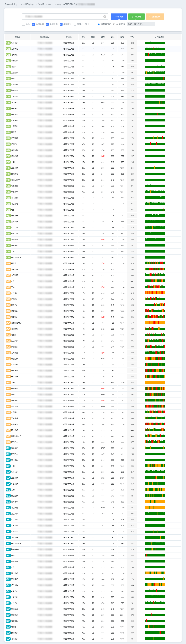The height and width of the screenshot is (644, 186).
Task: Click the 发包 column header
Action: tap(93, 37)
